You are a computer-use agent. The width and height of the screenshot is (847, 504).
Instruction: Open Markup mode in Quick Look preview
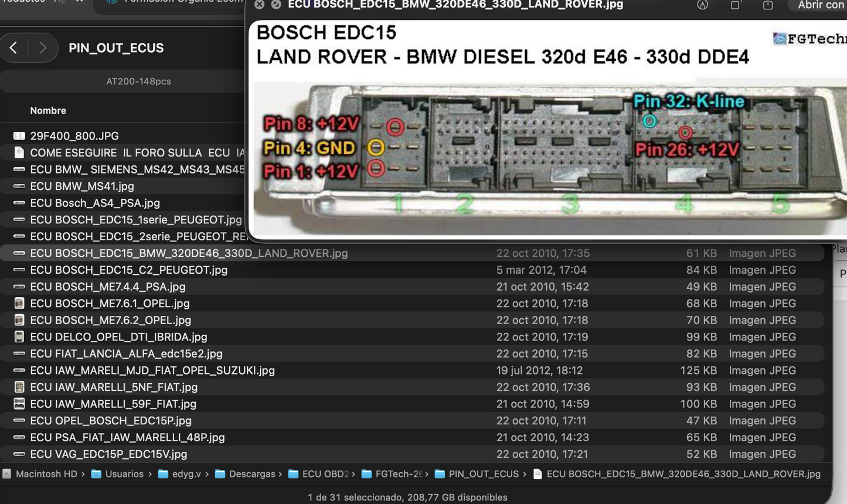pos(702,5)
